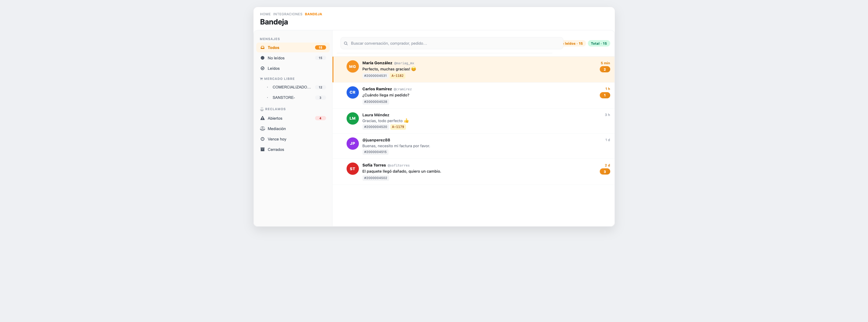Click message preview '¿Cuándo llega mi pedido?'

click(x=386, y=95)
